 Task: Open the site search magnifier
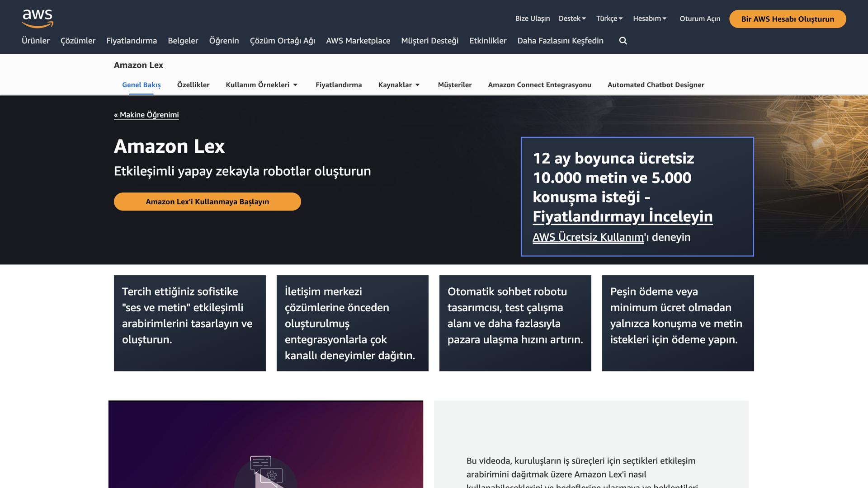pyautogui.click(x=623, y=41)
